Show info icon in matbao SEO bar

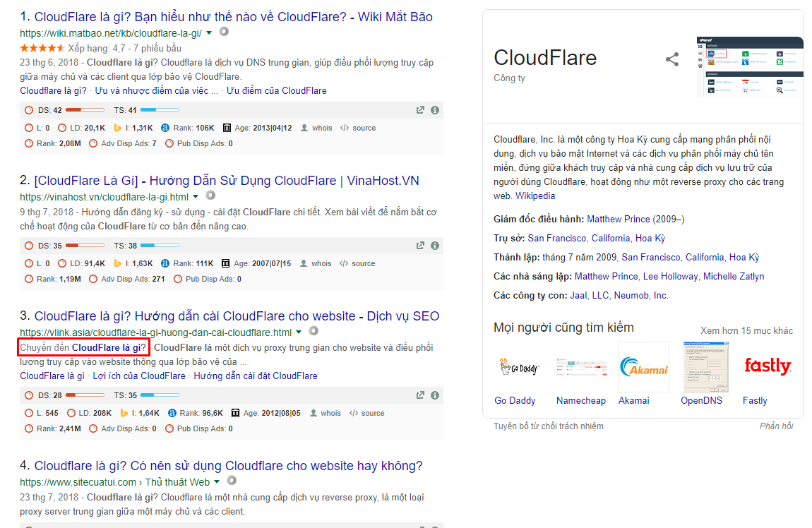pyautogui.click(x=435, y=110)
